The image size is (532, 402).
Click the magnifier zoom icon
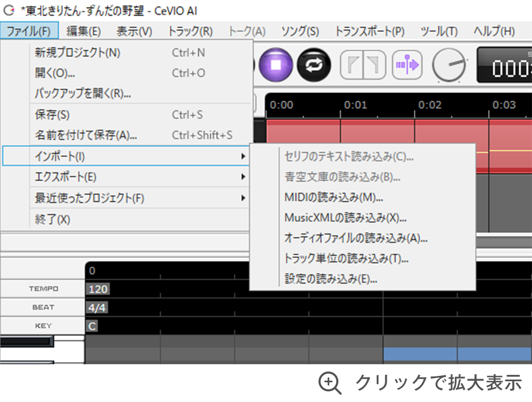pyautogui.click(x=330, y=383)
